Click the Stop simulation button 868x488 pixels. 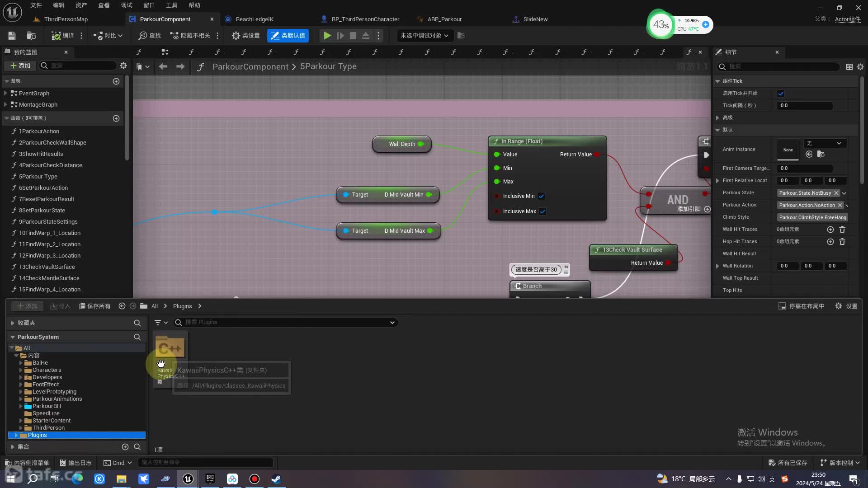click(353, 35)
